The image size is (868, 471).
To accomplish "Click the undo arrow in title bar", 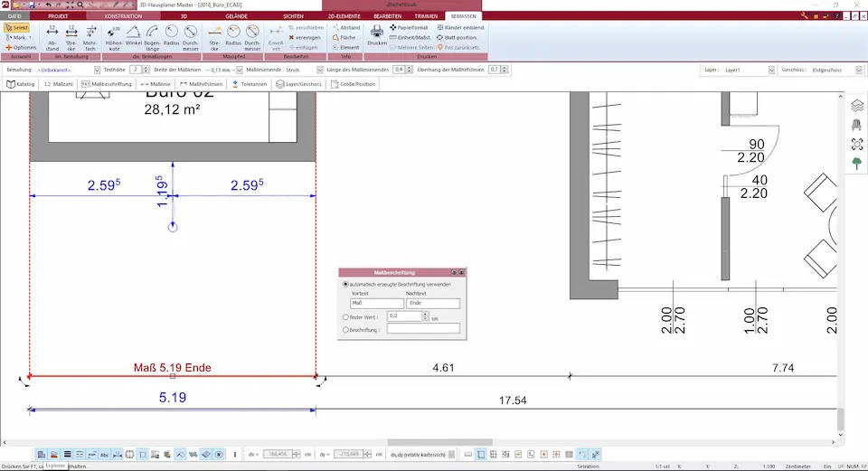I will coord(49,5).
